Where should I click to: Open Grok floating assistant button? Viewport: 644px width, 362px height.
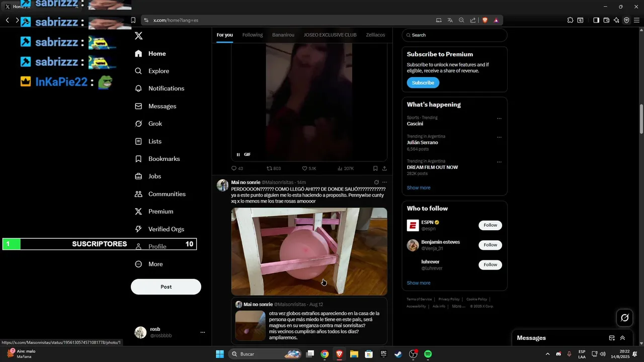(x=624, y=318)
